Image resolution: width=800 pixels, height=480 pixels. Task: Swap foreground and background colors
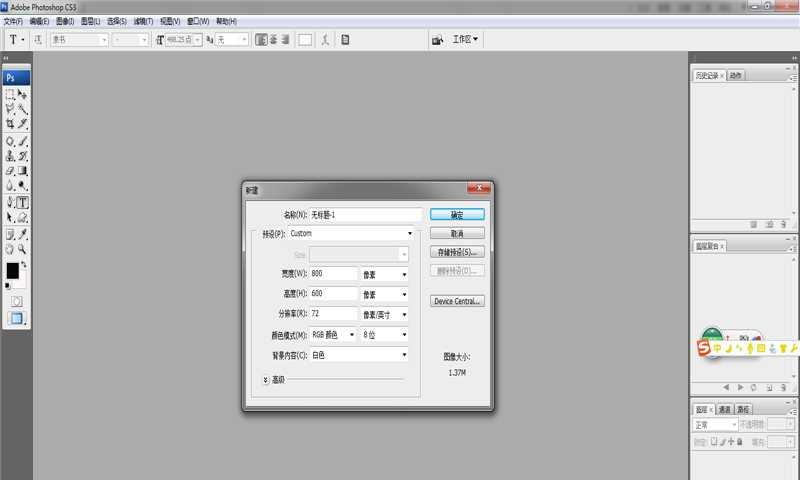coord(24,265)
